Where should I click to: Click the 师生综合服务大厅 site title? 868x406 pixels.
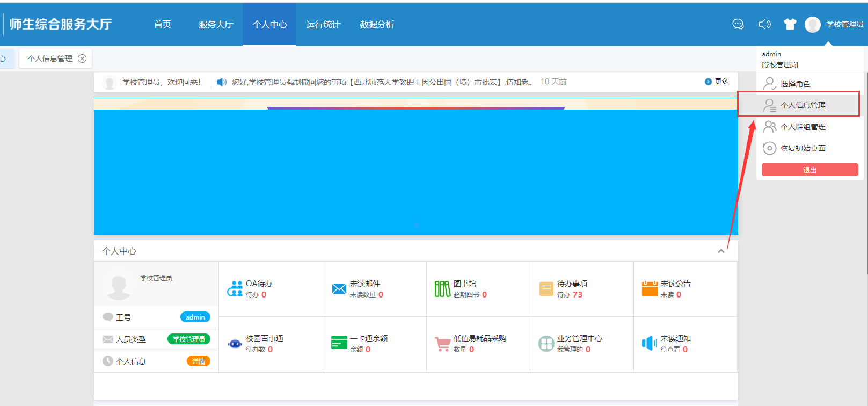60,24
